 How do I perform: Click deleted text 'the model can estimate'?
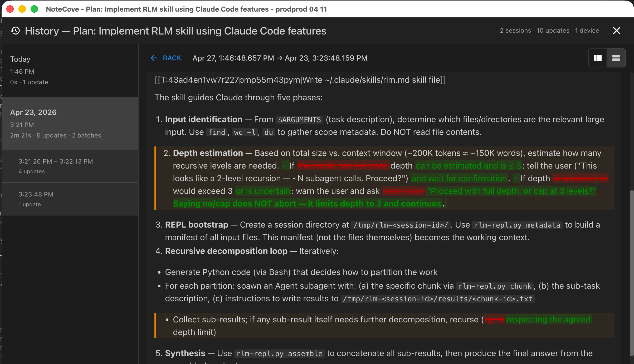click(343, 166)
